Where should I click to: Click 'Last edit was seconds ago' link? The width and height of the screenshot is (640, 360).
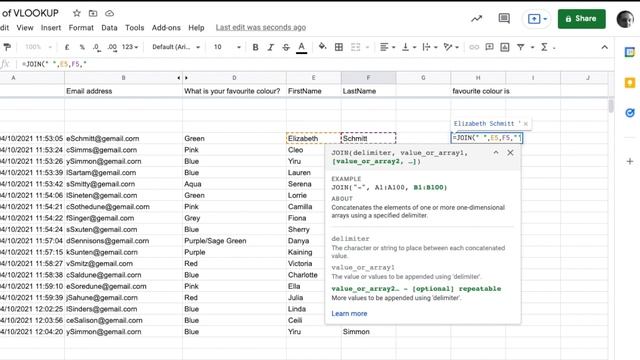coord(260,27)
